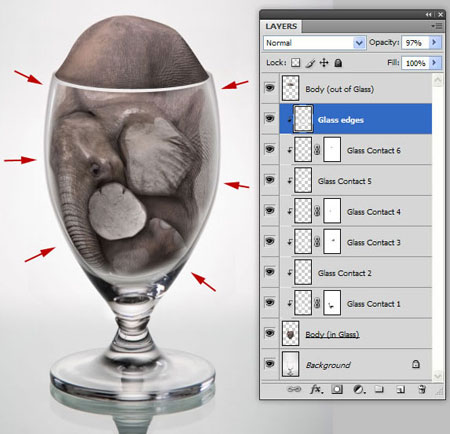
Task: Select the Background layer name
Action: click(x=328, y=365)
